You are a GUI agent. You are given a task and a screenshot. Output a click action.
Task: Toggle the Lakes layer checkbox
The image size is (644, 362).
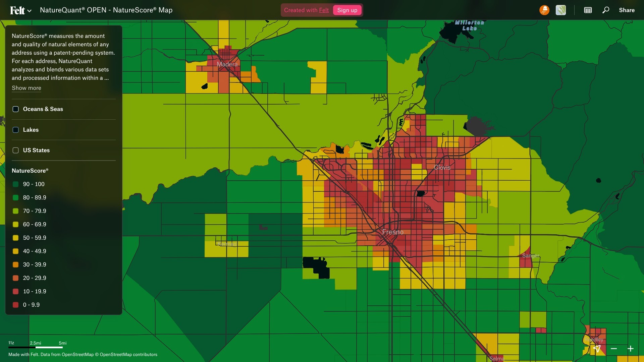(15, 130)
